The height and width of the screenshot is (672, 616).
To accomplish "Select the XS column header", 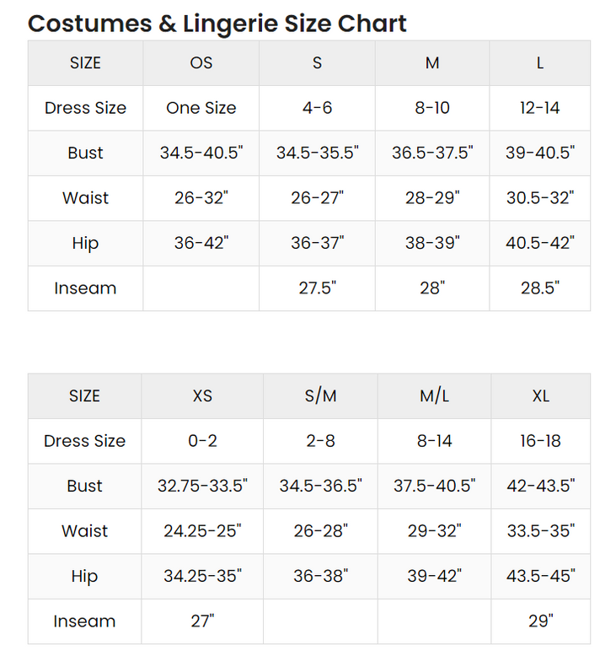I will [x=202, y=396].
